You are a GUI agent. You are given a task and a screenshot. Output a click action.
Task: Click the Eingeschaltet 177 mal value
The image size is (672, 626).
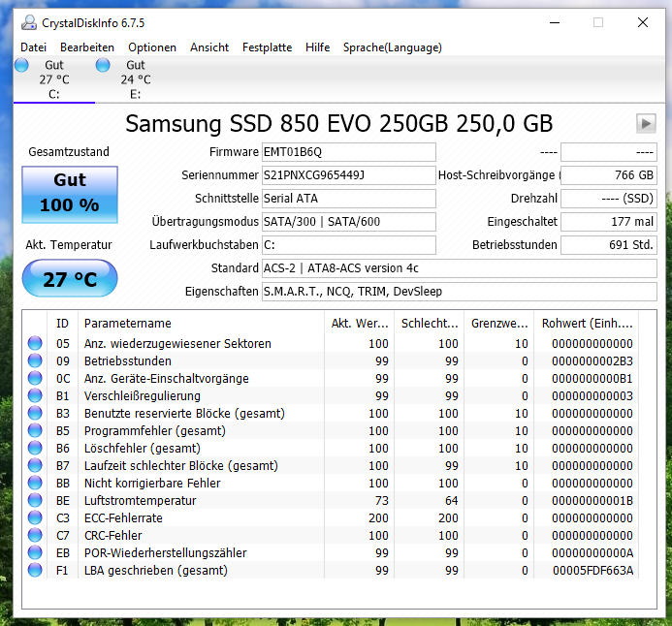pyautogui.click(x=609, y=221)
